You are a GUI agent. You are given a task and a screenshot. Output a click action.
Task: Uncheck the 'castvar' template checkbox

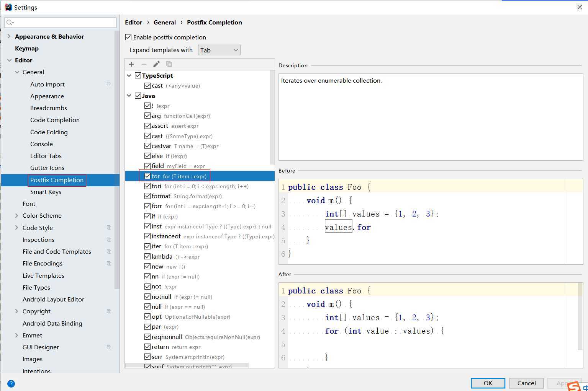tap(147, 146)
